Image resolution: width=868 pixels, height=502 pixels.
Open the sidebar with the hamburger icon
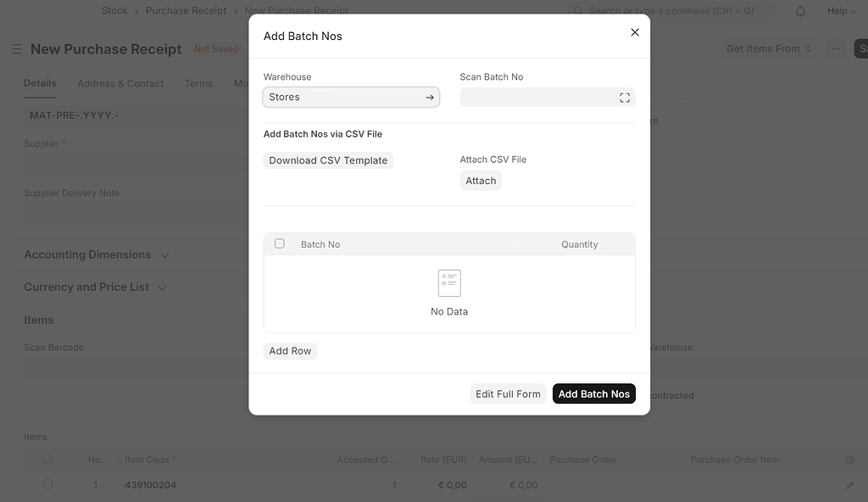[15, 48]
